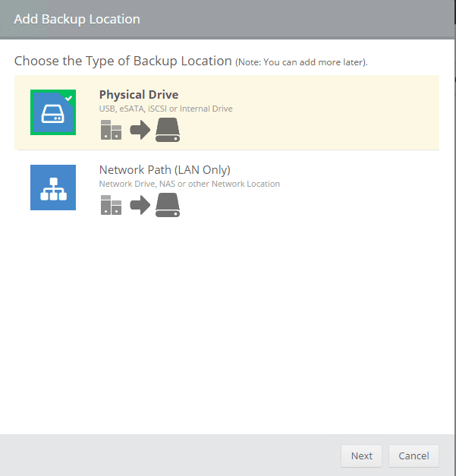
Task: Choose the Physical Drive option title
Action: pos(139,95)
